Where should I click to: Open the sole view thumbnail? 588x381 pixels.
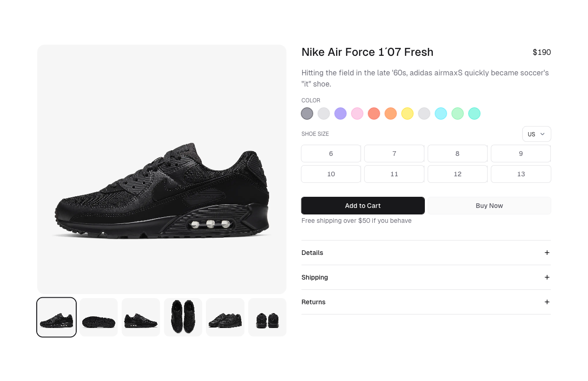[99, 317]
